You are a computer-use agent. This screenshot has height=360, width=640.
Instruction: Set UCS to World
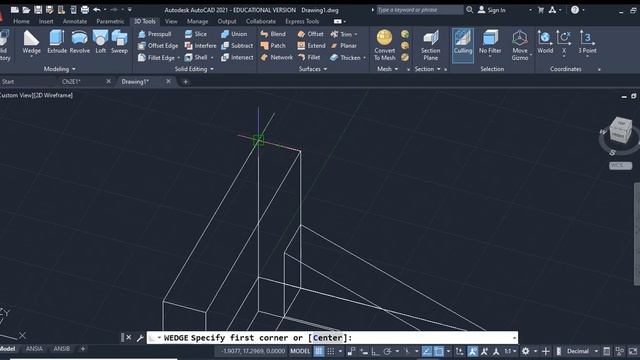[x=545, y=42]
